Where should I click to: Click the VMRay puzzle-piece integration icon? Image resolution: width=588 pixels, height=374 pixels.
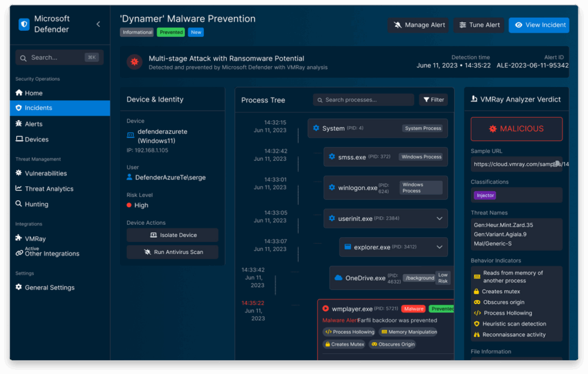point(19,237)
